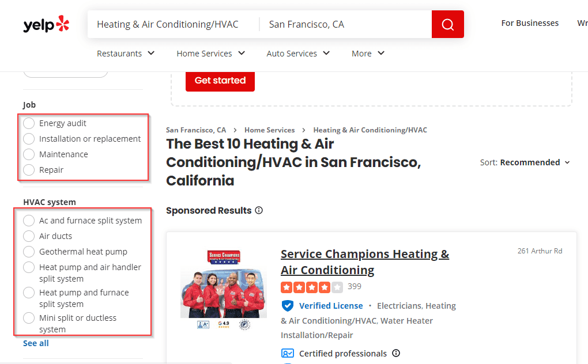Expand the More menu
Viewport: 588px width, 364px height.
point(368,54)
